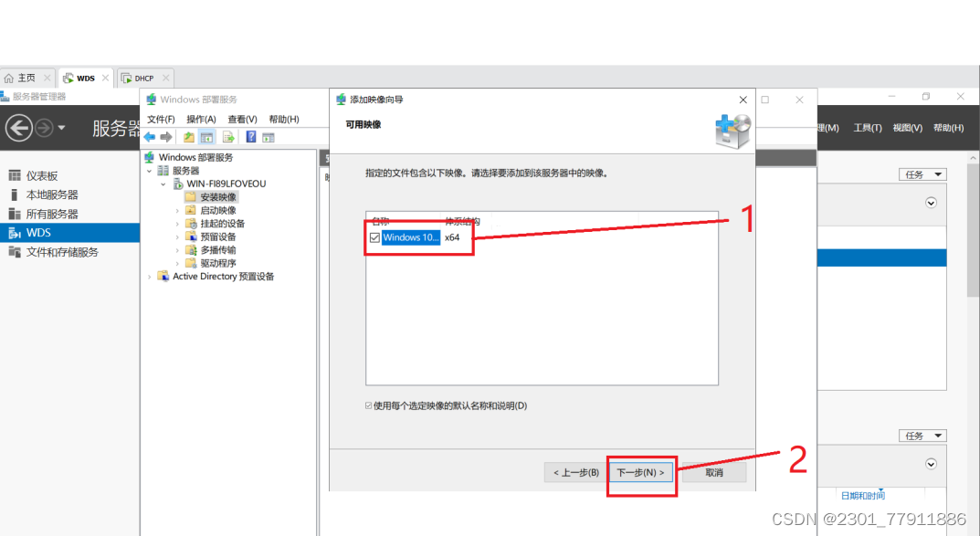Click the 取消 button
This screenshot has width=980, height=536.
pyautogui.click(x=713, y=472)
